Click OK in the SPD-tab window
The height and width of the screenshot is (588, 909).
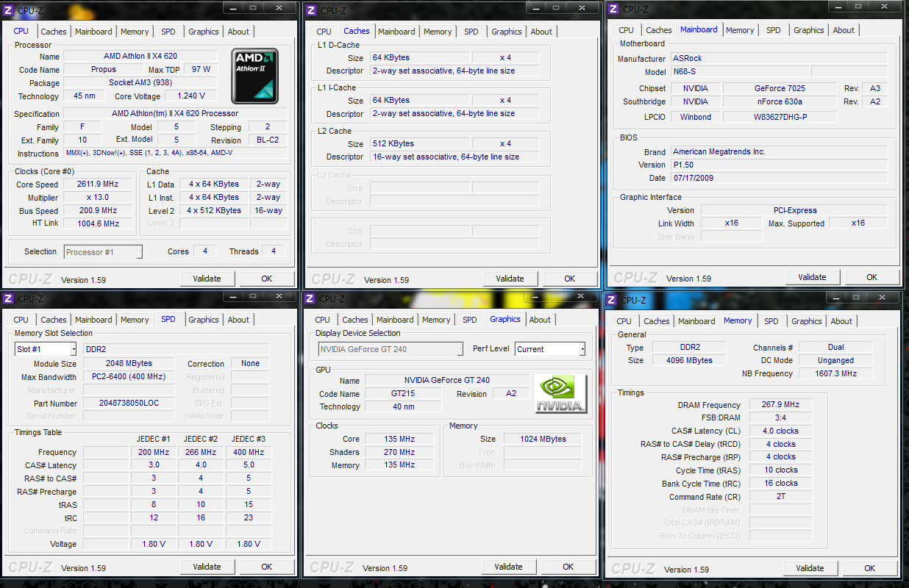pos(266,567)
